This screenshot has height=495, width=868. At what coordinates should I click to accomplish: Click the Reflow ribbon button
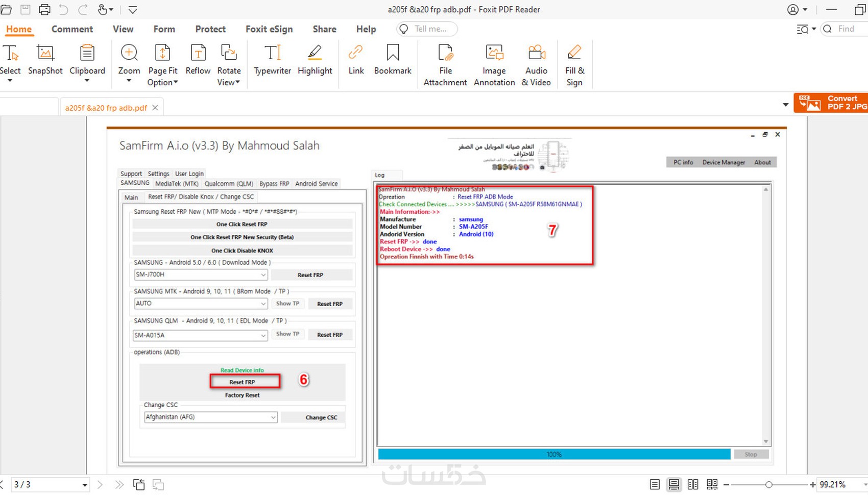coord(198,60)
